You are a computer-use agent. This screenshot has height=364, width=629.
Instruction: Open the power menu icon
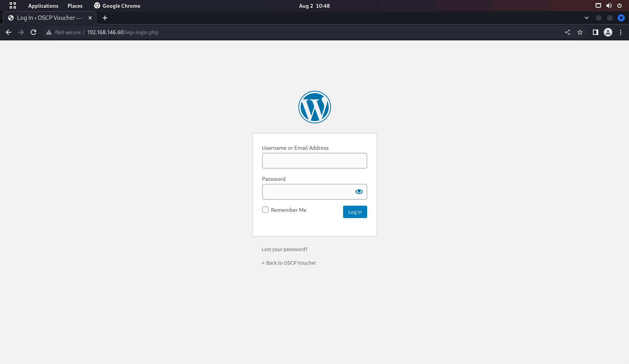point(619,6)
